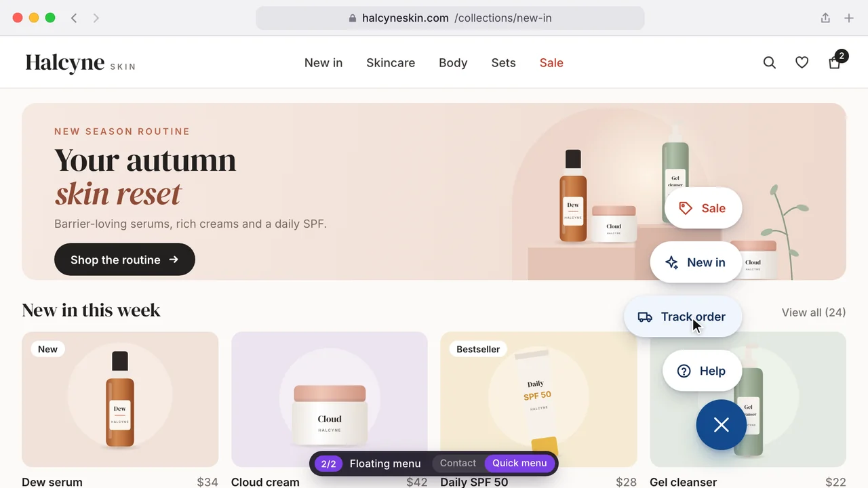Click the $42 price of Cloud cream
The image size is (868, 488).
[417, 482]
